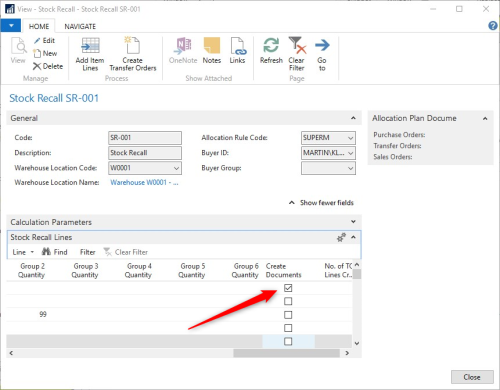
Task: Clear Filter in the ribbon
Action: click(x=297, y=54)
